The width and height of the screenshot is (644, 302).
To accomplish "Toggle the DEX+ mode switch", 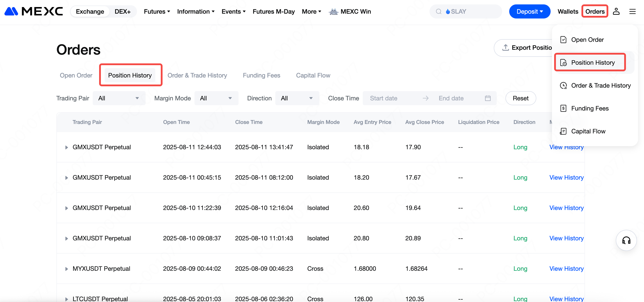I will [122, 11].
